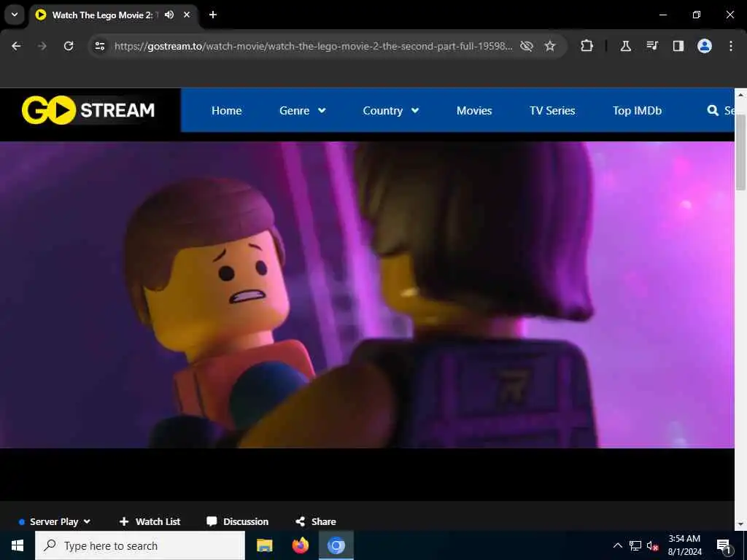The image size is (747, 560).
Task: Bookmark this page with the star icon
Action: (550, 46)
